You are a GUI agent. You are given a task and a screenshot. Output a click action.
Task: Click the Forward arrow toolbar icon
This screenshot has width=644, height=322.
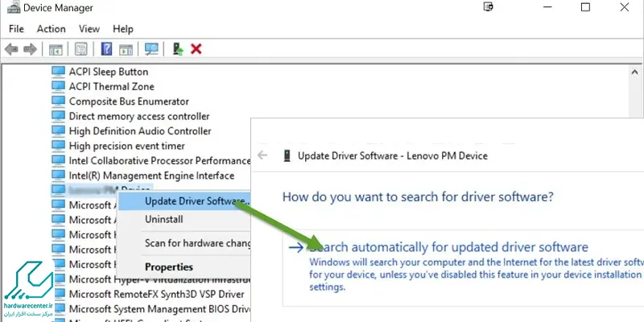click(30, 49)
